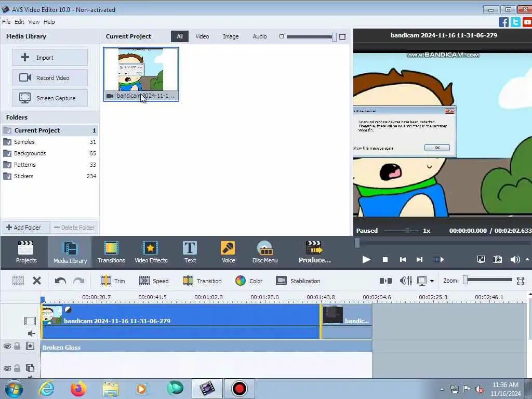The width and height of the screenshot is (532, 399).
Task: Expand the preview volume arrow
Action: pyautogui.click(x=527, y=260)
